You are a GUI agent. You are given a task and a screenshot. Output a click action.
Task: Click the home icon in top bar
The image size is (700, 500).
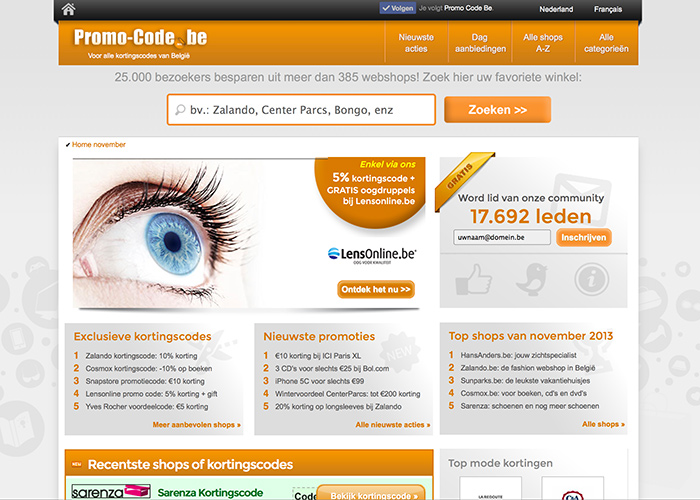[68, 9]
